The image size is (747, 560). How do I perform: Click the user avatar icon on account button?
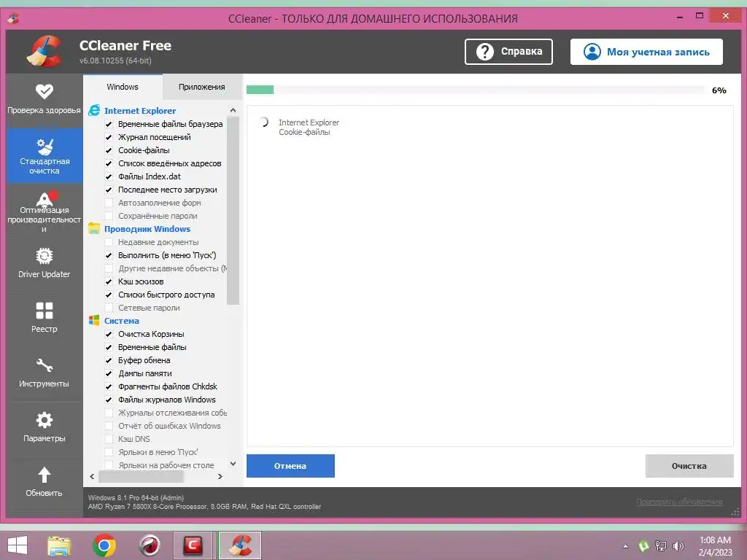coord(592,52)
